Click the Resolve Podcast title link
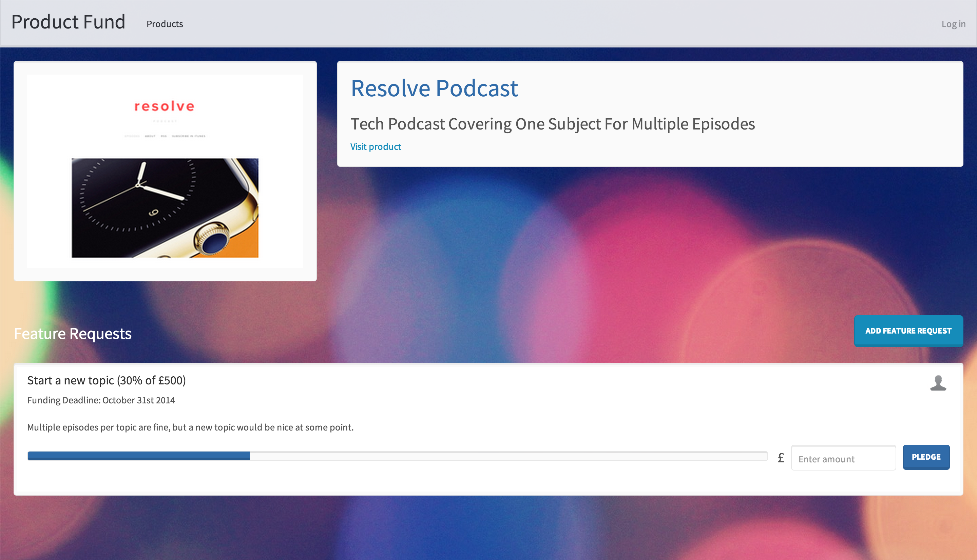Viewport: 977px width, 560px height. pyautogui.click(x=434, y=88)
